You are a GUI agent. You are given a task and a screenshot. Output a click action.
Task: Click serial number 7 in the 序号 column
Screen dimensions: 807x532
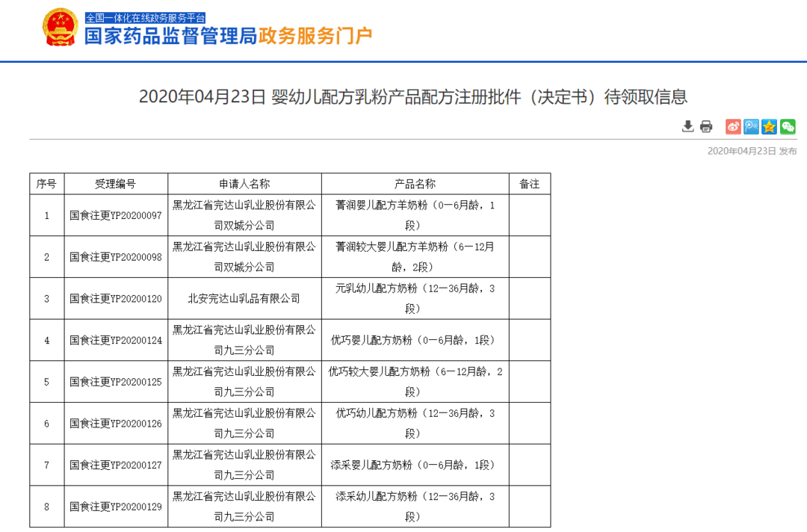click(47, 466)
